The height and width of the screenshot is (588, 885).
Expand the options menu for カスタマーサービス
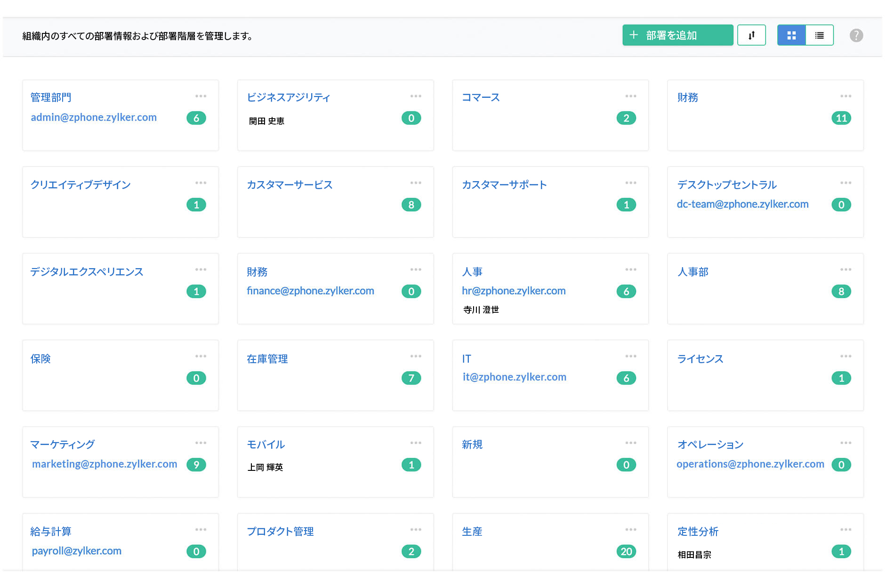pyautogui.click(x=416, y=183)
